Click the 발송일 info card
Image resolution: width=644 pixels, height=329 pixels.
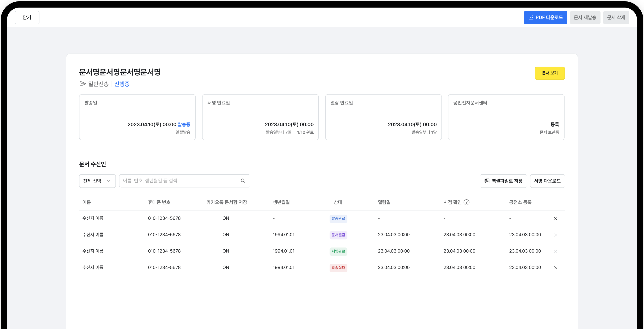tap(137, 117)
